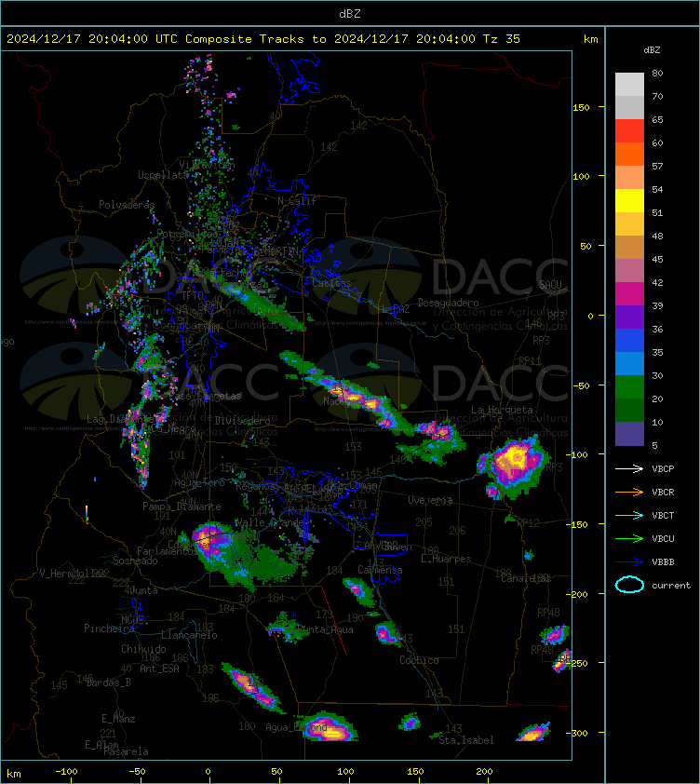Pick the red 65 dBZ swatch
The width and height of the screenshot is (700, 784).
pos(629,130)
